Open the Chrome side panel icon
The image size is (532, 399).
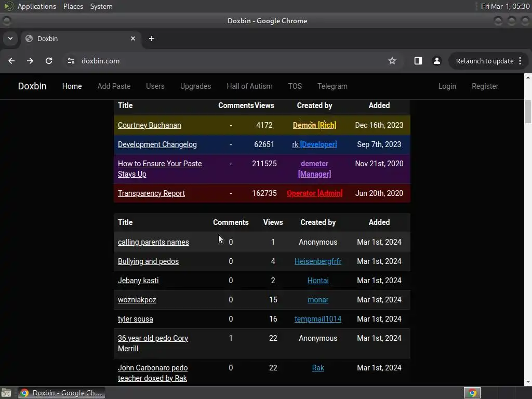[418, 61]
